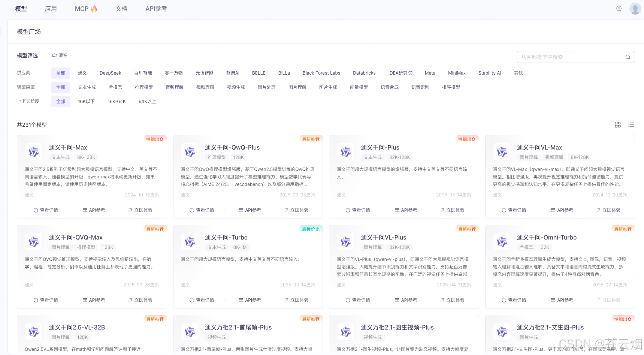Open the 通义千问-Turbo card title
Image resolution: width=644 pixels, height=355 pixels.
pos(226,237)
